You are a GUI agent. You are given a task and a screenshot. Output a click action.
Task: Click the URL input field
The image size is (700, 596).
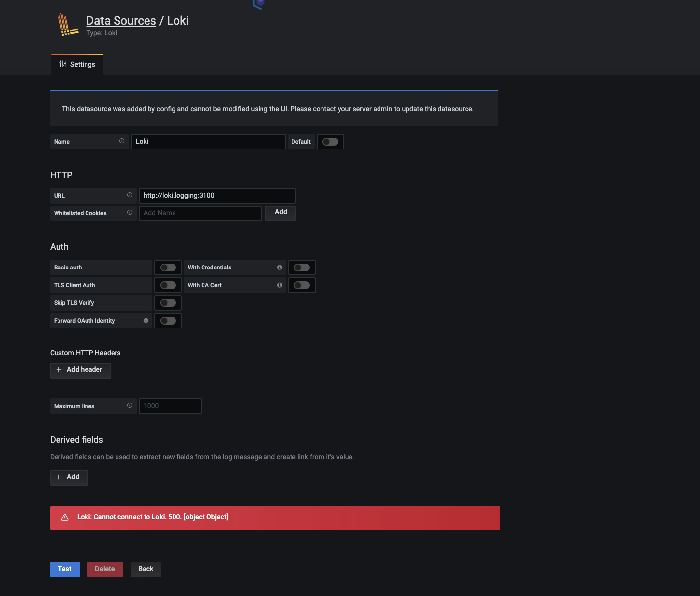pyautogui.click(x=217, y=196)
